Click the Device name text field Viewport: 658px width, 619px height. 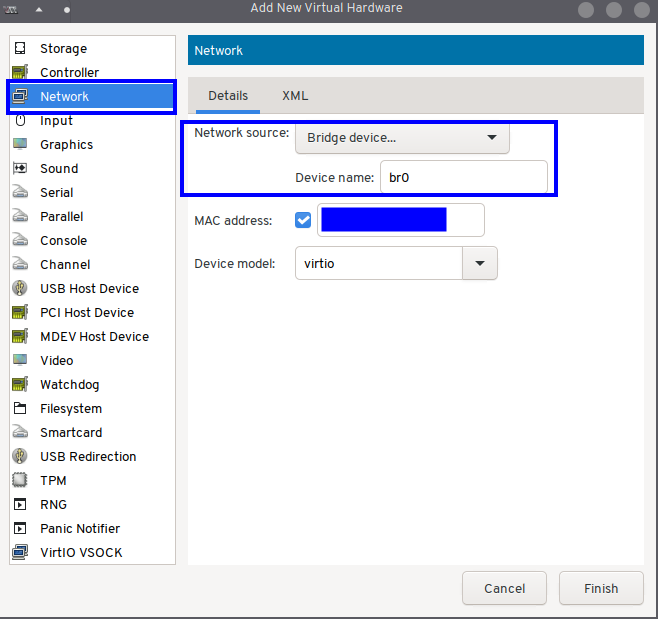tap(464, 178)
